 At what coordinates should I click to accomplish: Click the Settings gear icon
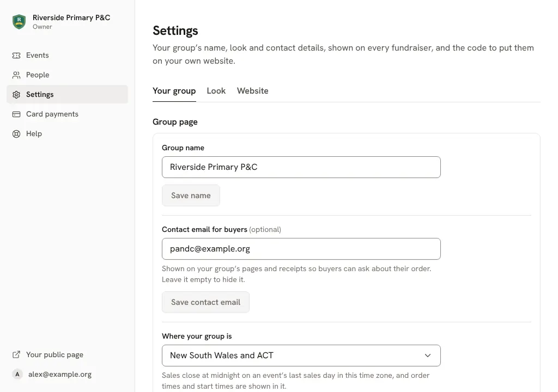(x=16, y=95)
